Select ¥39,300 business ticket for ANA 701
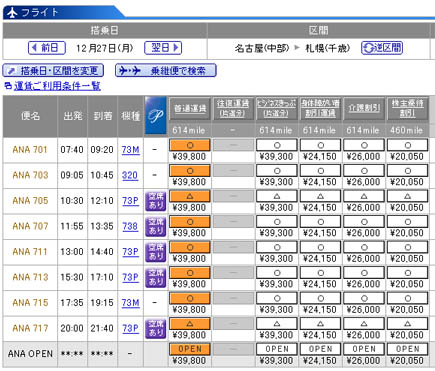Screen dimensions: 435x371 277,145
